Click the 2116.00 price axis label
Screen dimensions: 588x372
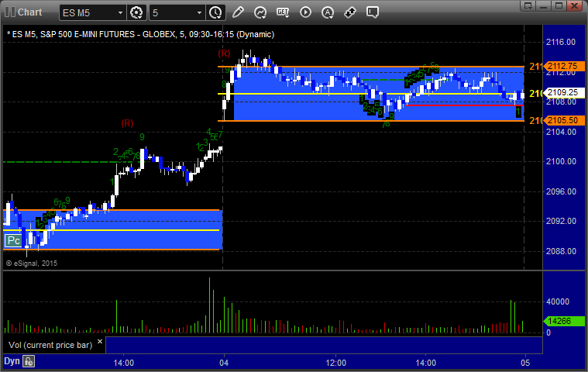click(561, 42)
